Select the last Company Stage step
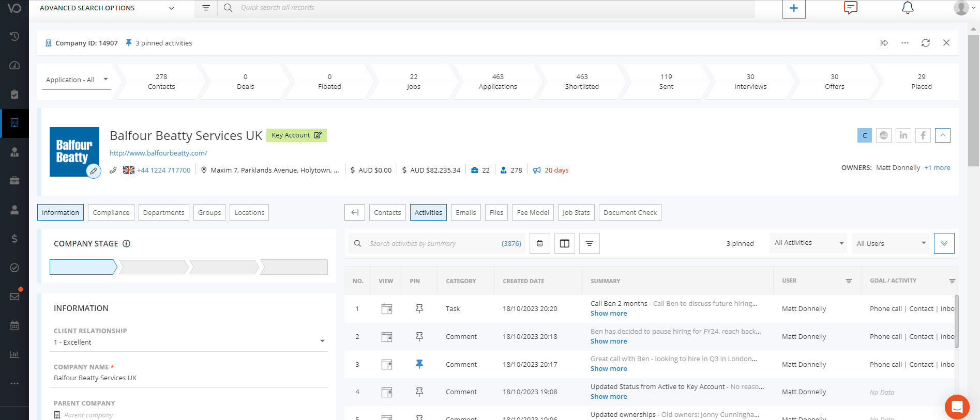Screen dimensions: 980x420 pos(294,267)
